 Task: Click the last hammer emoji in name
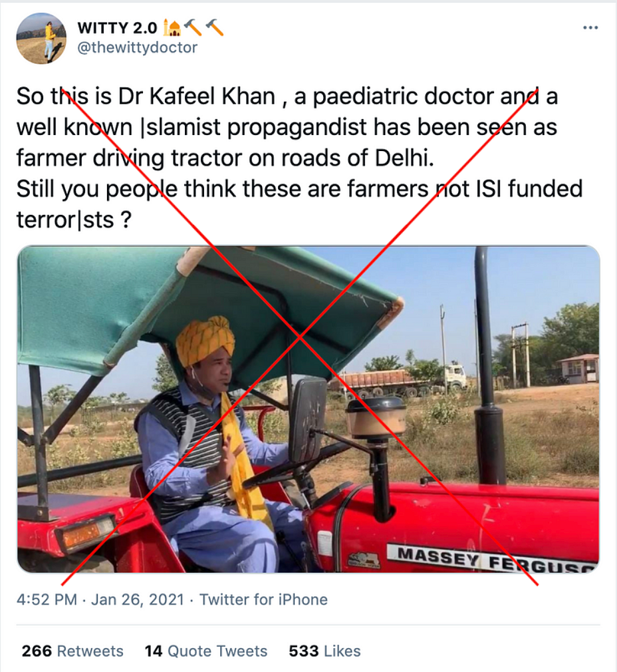click(x=215, y=28)
